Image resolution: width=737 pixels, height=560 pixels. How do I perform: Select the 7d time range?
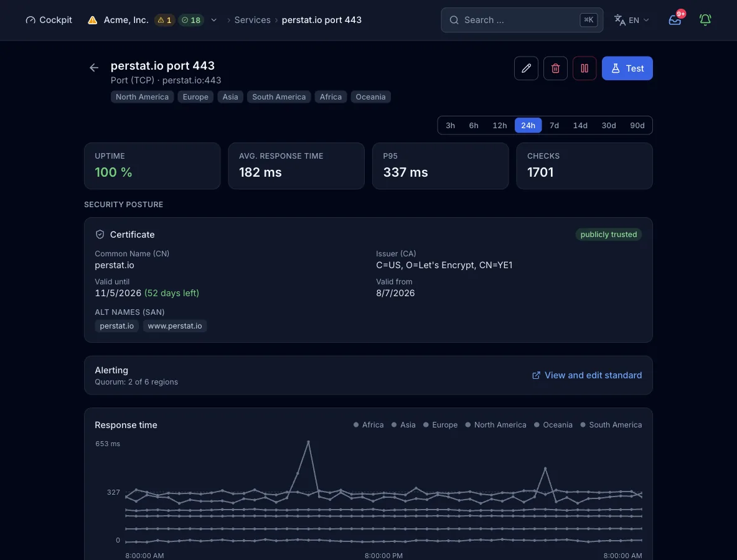pyautogui.click(x=554, y=126)
